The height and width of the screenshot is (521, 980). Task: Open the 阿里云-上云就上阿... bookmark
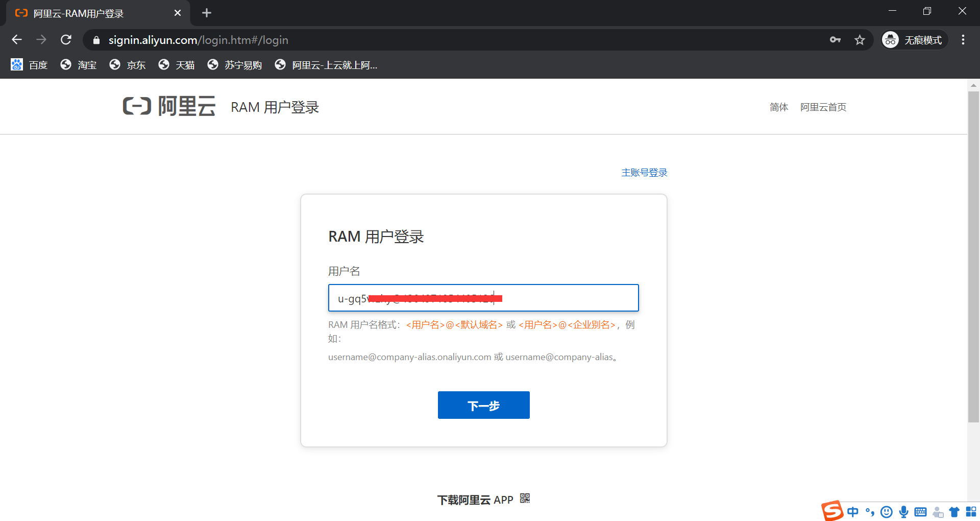(326, 65)
